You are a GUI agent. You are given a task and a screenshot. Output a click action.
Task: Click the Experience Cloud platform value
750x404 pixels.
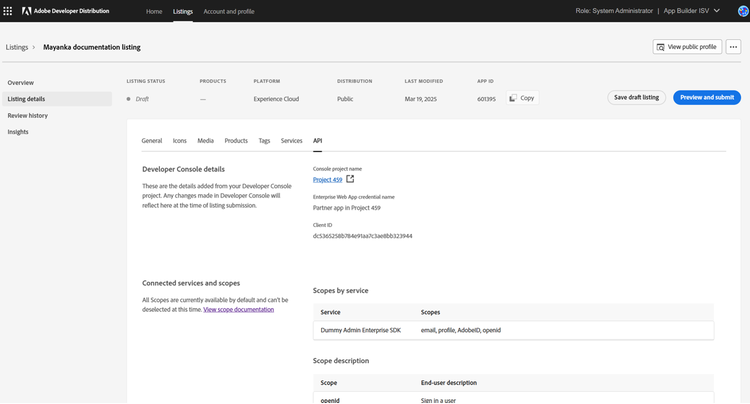pos(276,99)
